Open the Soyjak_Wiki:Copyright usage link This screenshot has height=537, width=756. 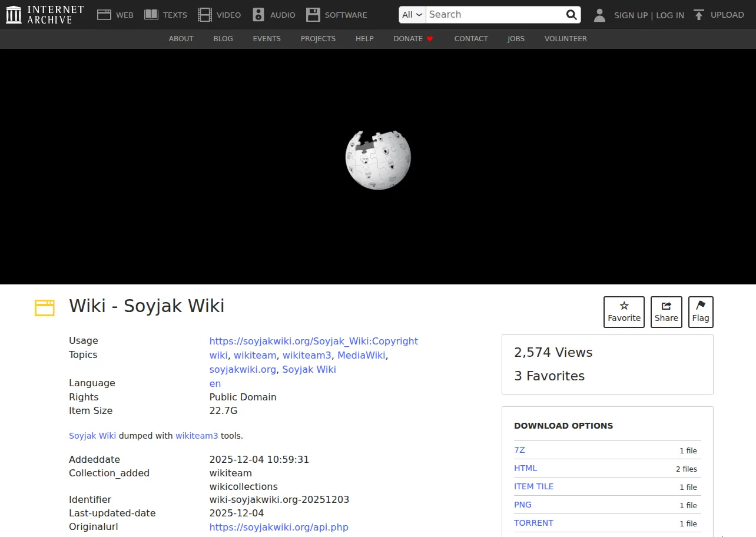(x=314, y=341)
